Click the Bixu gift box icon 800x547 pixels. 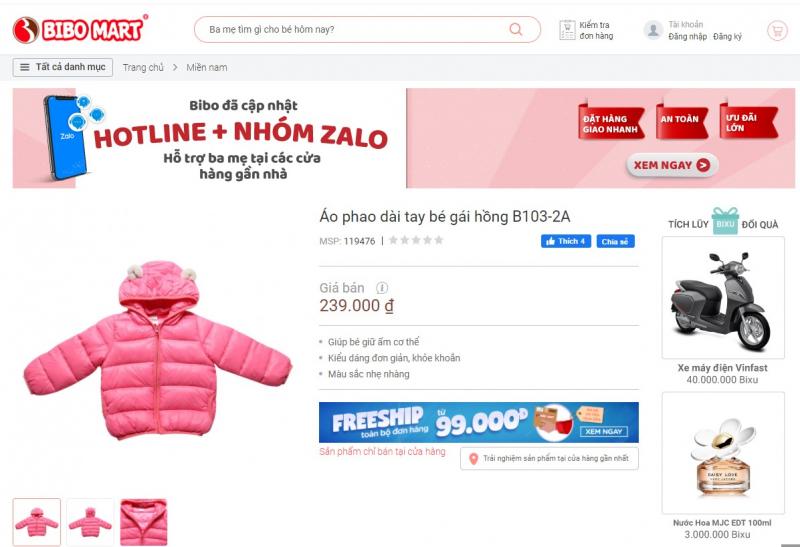click(725, 221)
